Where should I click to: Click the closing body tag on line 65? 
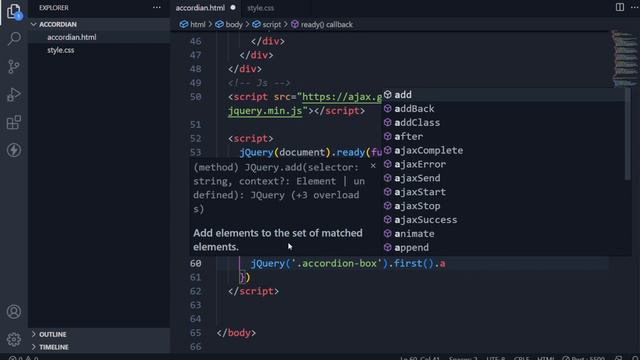(x=236, y=333)
